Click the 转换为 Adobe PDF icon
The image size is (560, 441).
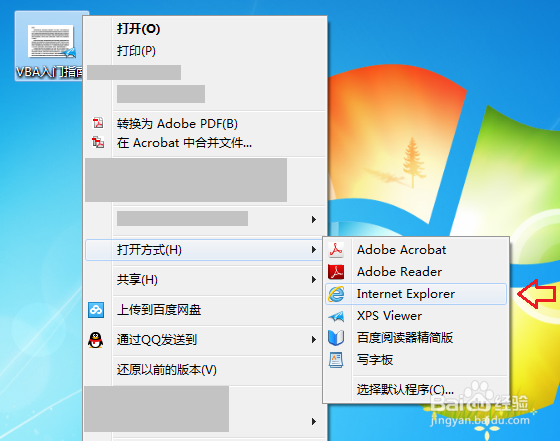[98, 123]
